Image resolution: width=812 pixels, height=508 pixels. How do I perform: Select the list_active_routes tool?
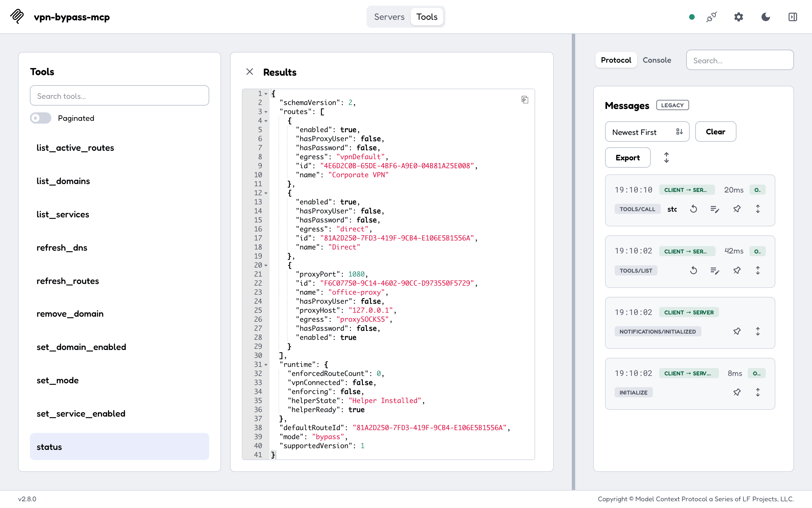coord(120,148)
